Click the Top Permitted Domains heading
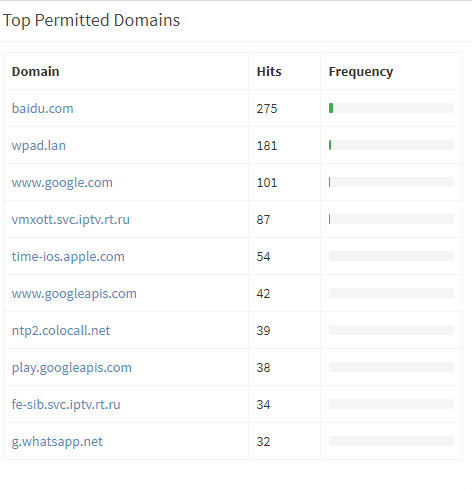 [91, 20]
